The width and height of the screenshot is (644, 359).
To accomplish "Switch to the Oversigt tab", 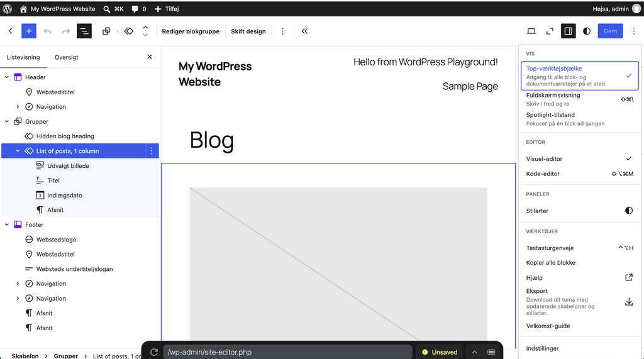I will (x=67, y=57).
